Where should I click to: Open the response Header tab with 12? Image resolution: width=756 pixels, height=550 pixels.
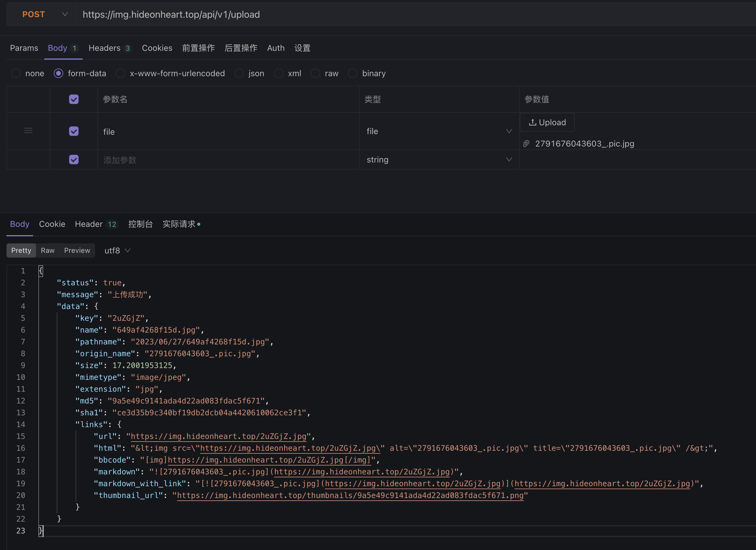click(96, 224)
